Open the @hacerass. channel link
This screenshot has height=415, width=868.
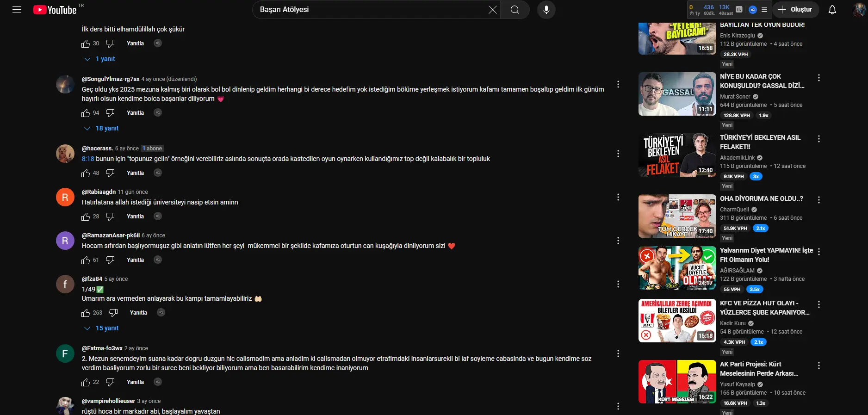point(97,149)
